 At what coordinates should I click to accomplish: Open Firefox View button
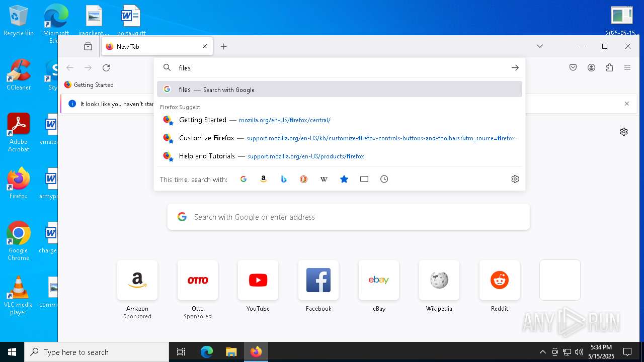88,46
